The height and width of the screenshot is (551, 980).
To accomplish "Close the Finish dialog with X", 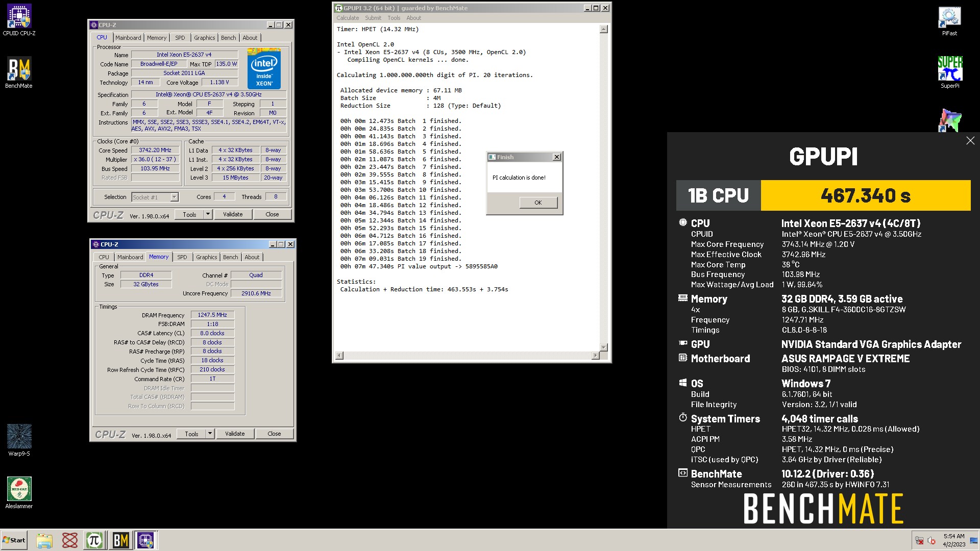I will 557,157.
